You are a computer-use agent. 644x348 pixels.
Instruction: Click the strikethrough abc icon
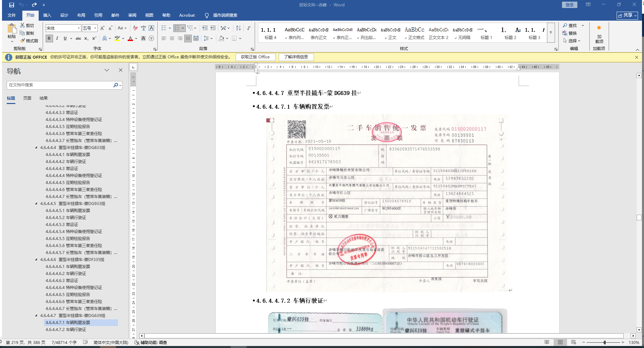(78, 38)
